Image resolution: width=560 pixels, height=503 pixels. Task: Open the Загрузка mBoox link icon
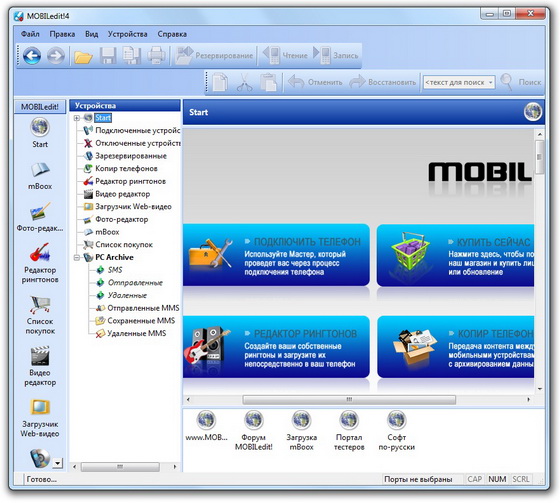coord(301,420)
